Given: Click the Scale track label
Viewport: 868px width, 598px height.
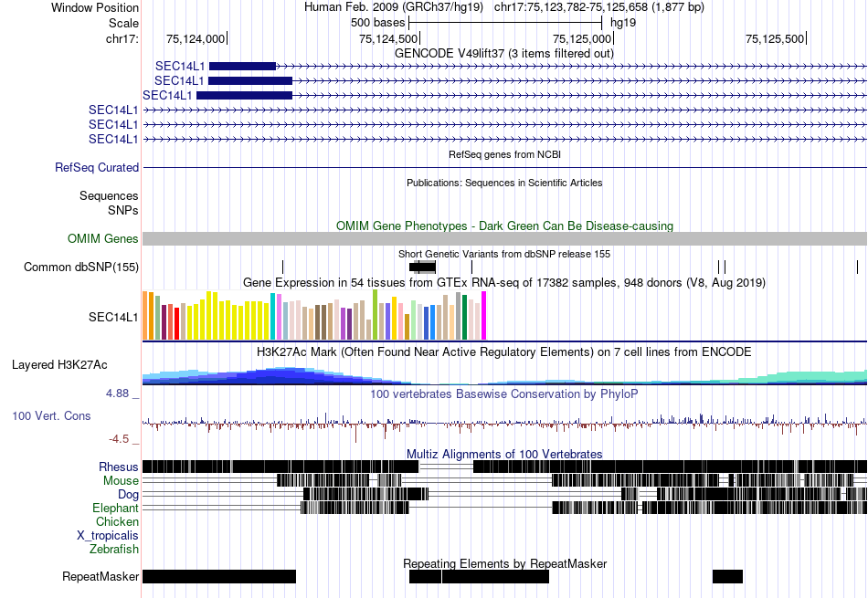Looking at the screenshot, I should (x=123, y=23).
